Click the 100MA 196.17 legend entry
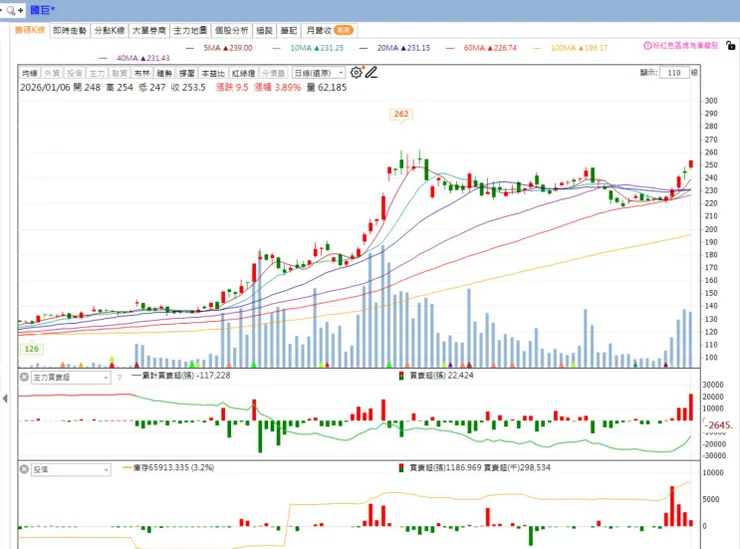The width and height of the screenshot is (740, 549). point(571,48)
